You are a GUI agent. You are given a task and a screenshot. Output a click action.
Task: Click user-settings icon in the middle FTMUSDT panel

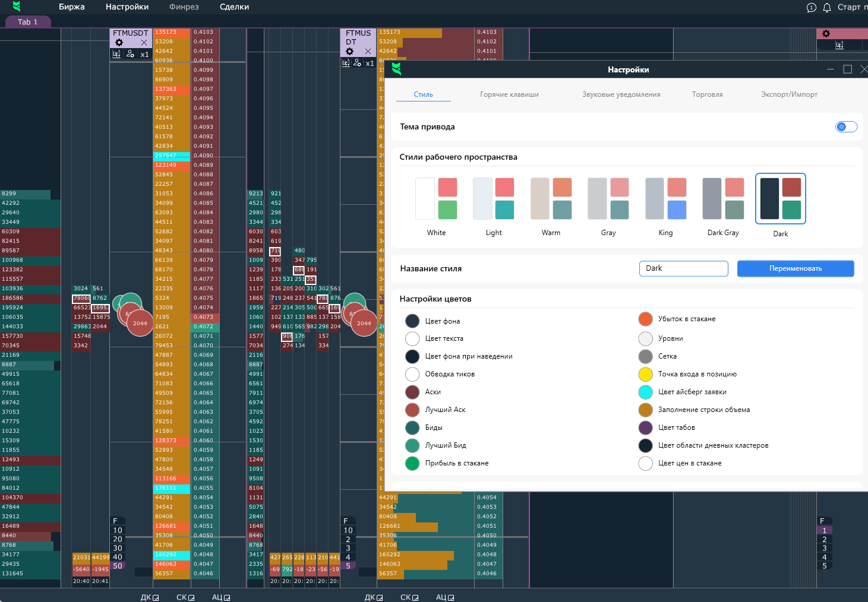point(357,63)
